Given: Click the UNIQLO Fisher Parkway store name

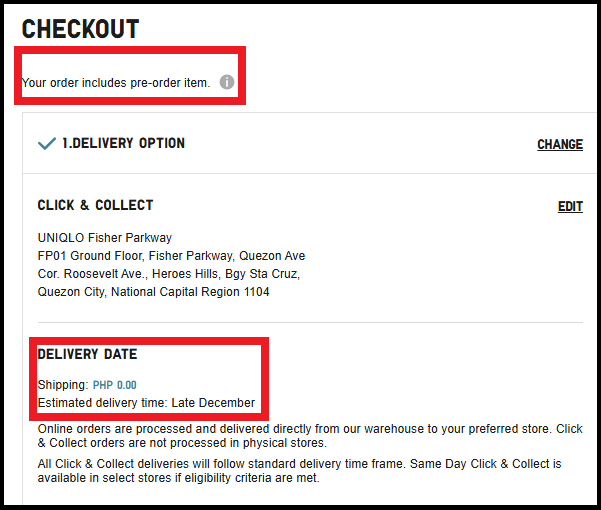Looking at the screenshot, I should click(104, 238).
